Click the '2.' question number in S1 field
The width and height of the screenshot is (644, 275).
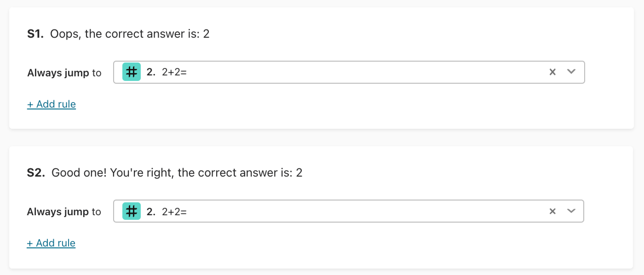(x=151, y=72)
